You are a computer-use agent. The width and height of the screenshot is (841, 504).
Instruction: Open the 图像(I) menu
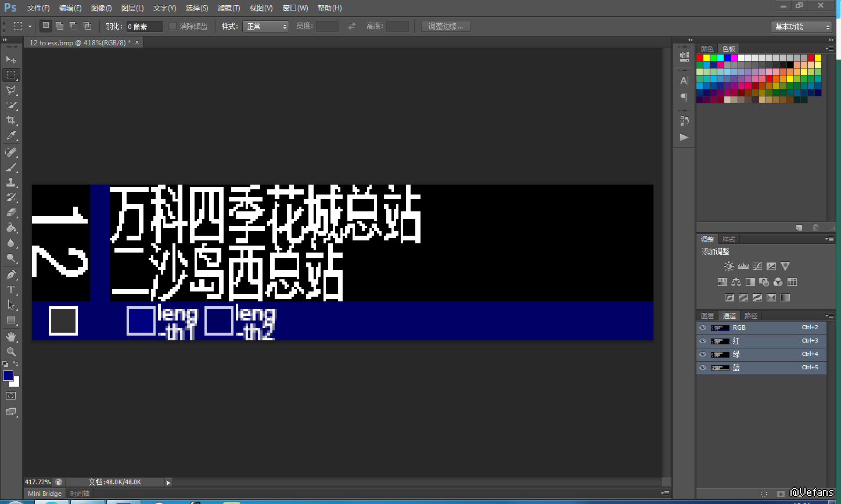(x=102, y=8)
